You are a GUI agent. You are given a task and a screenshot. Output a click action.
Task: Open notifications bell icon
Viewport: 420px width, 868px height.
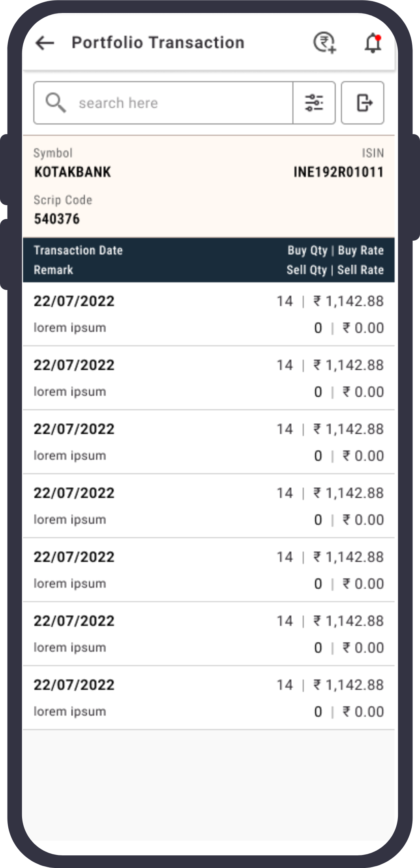click(x=373, y=43)
